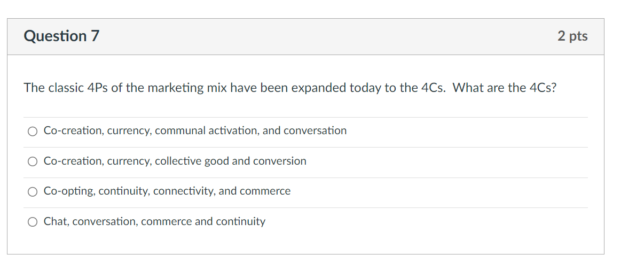644x270 pixels.
Task: Click the answer text ending in 'and conversation'
Action: pos(195,130)
